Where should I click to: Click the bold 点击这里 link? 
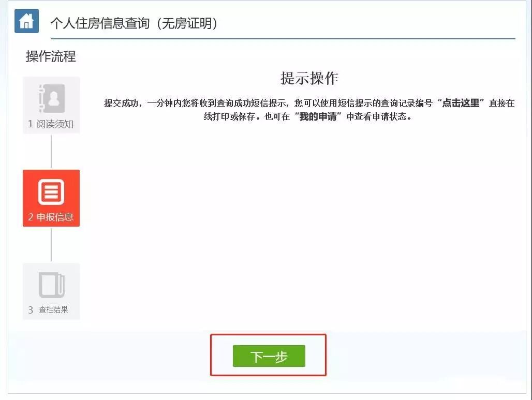click(x=461, y=103)
